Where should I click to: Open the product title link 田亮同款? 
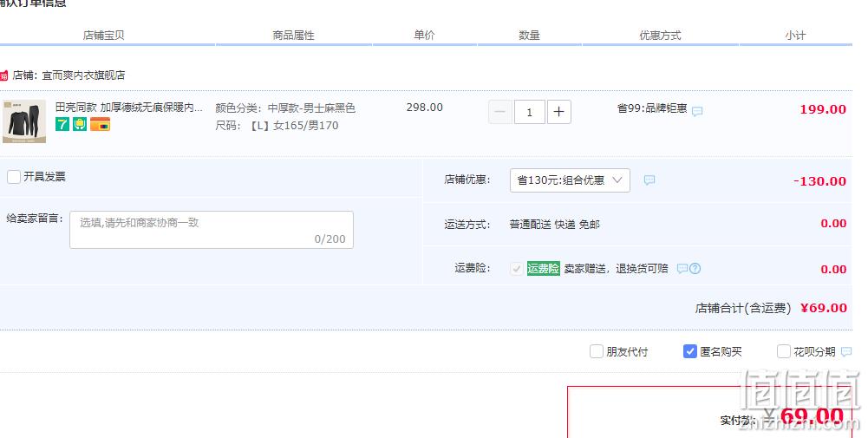pyautogui.click(x=129, y=108)
